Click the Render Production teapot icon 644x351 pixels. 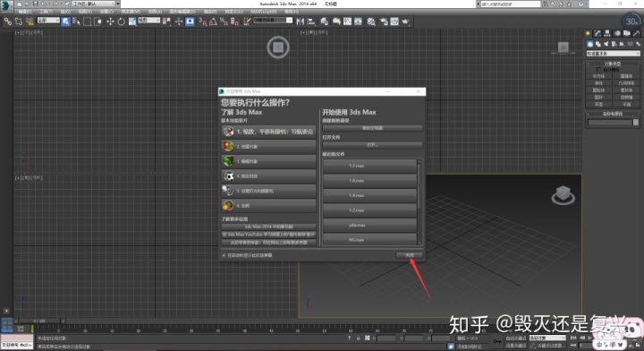[405, 21]
